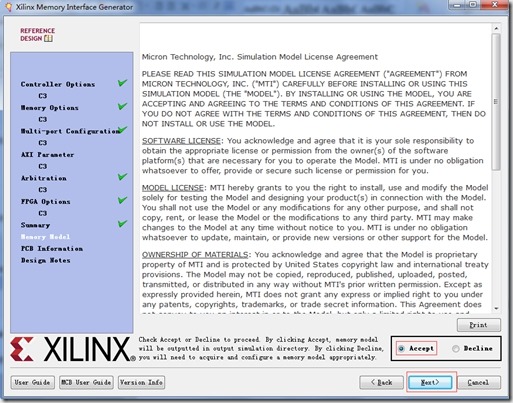Select the Decline radio button
This screenshot has width=513, height=403.
(x=456, y=349)
